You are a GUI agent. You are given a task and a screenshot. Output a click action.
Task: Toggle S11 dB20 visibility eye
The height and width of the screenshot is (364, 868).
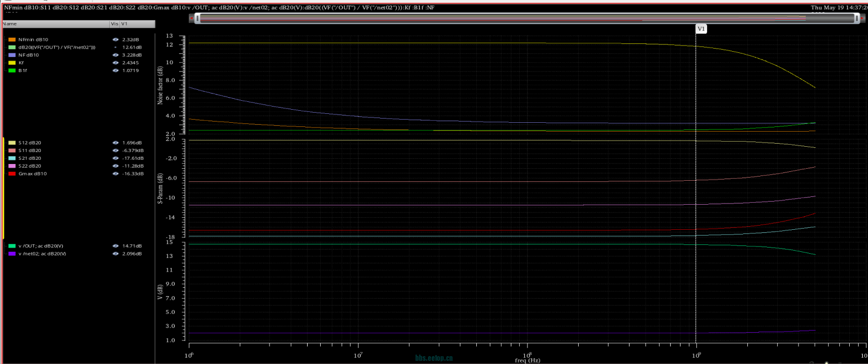(115, 150)
